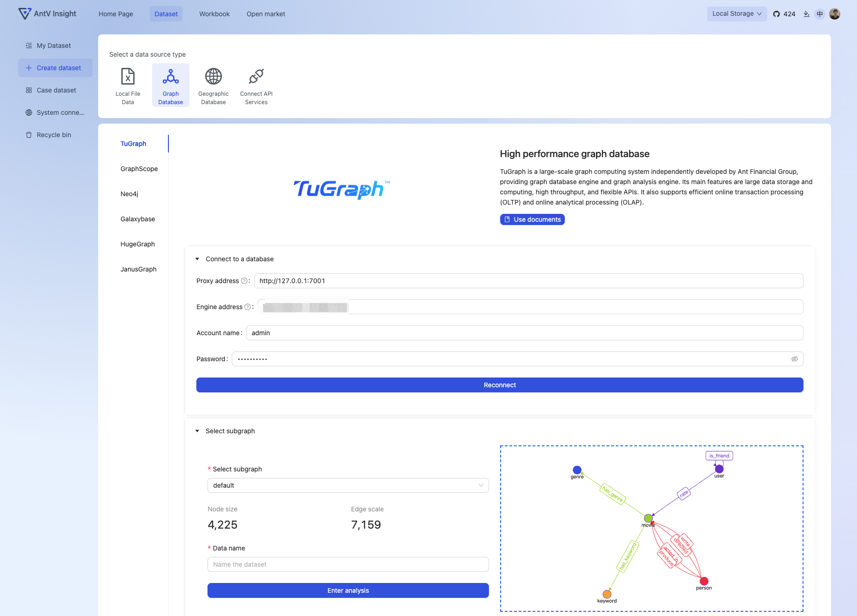Click the Account name input field
Screen dimensions: 857x616
(525, 333)
